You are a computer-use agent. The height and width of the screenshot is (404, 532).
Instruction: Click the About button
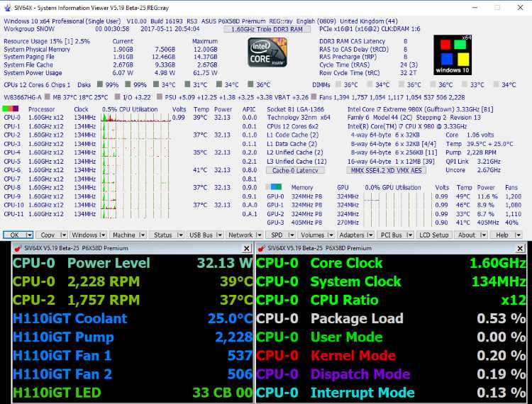point(467,235)
